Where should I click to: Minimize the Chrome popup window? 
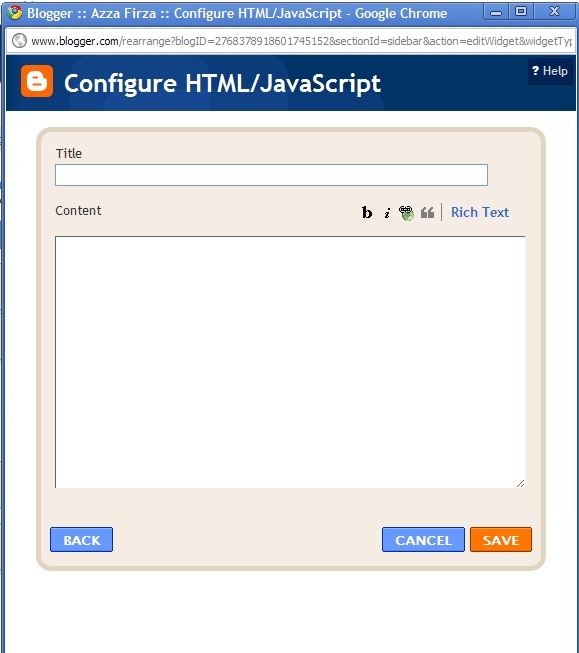click(496, 12)
